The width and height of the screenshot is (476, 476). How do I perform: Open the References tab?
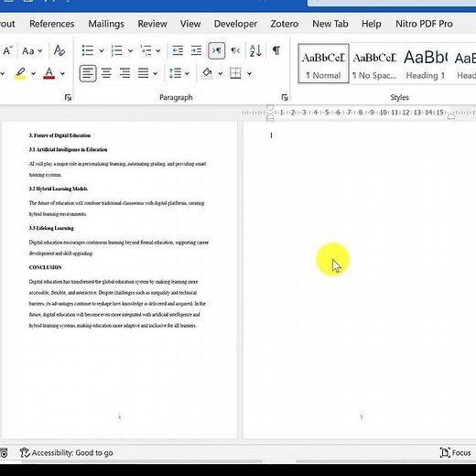51,24
